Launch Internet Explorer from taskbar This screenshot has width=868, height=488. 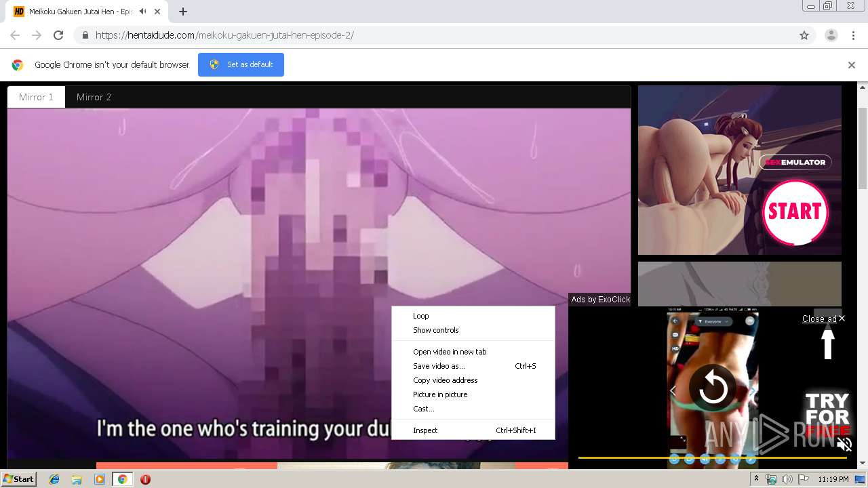(x=54, y=479)
